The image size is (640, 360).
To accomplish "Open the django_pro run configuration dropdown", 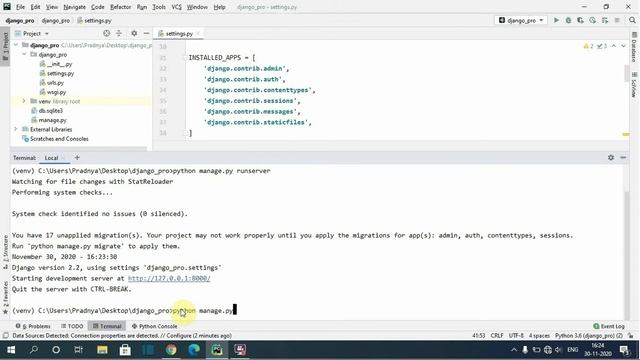I will point(521,20).
